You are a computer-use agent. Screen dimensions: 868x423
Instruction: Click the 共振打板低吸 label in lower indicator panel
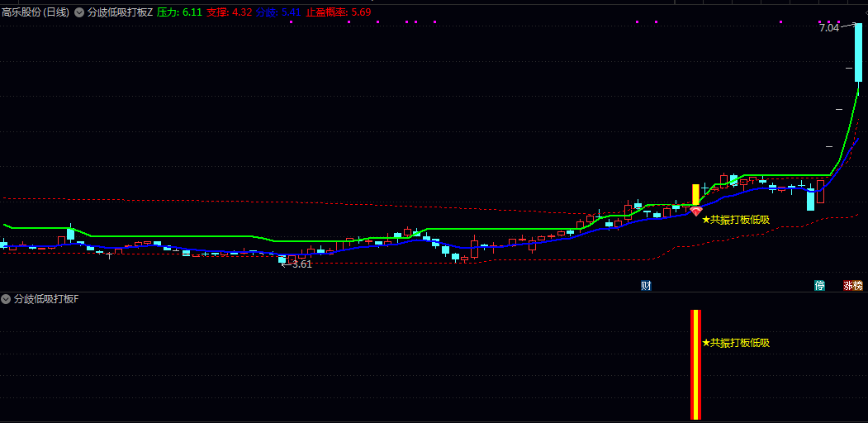click(735, 343)
